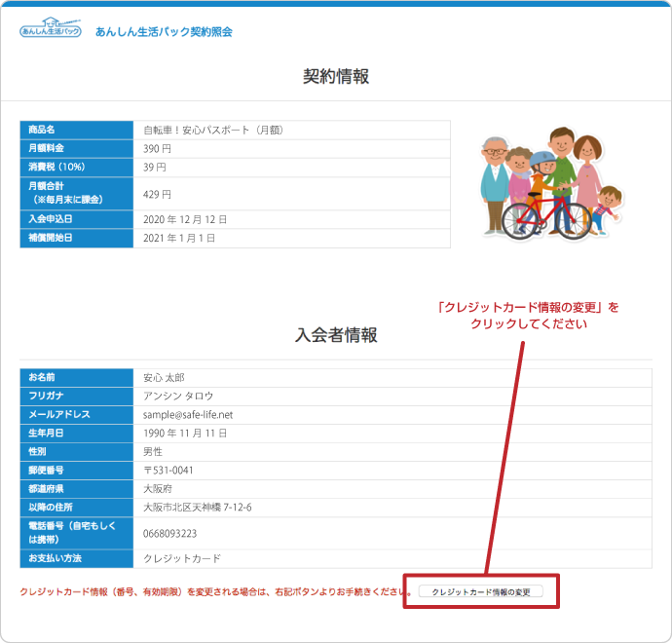Click the お名前 label cell
This screenshot has width=672, height=643.
pos(77,378)
